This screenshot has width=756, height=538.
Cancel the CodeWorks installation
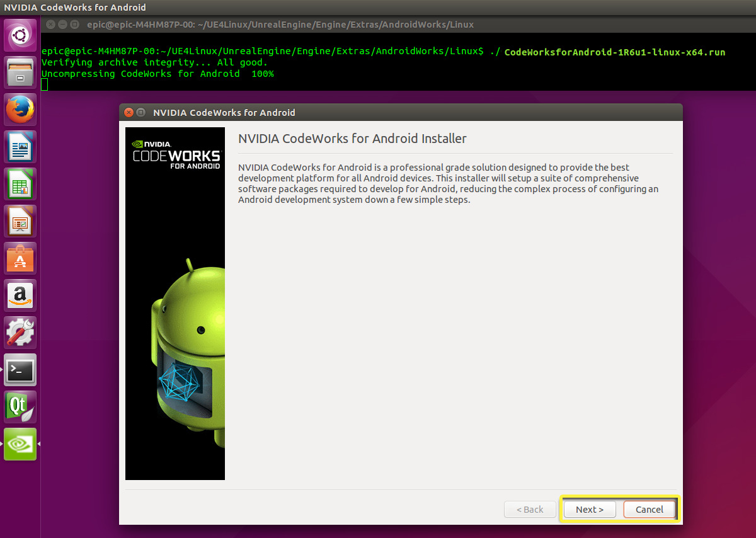[650, 509]
